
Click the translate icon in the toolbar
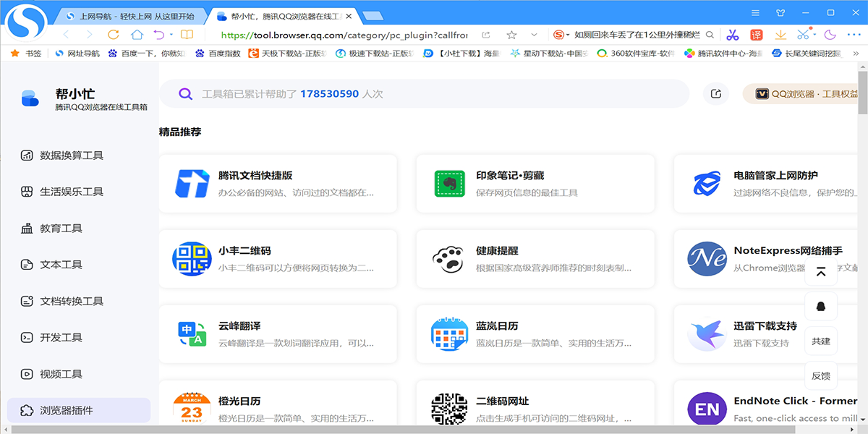(x=756, y=35)
